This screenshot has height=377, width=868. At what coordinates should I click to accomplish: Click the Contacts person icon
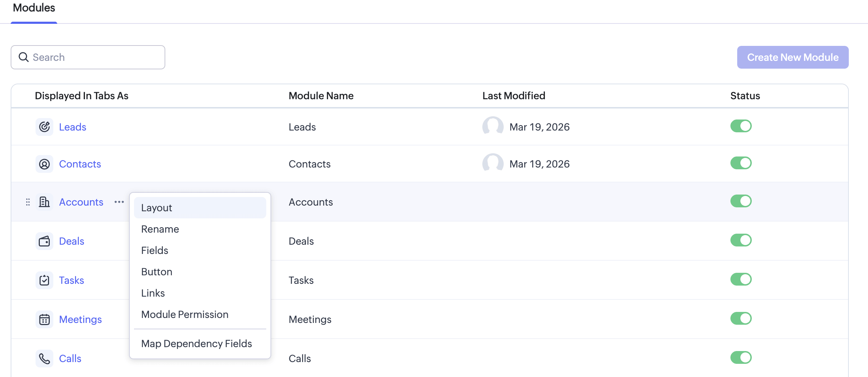[x=44, y=164]
